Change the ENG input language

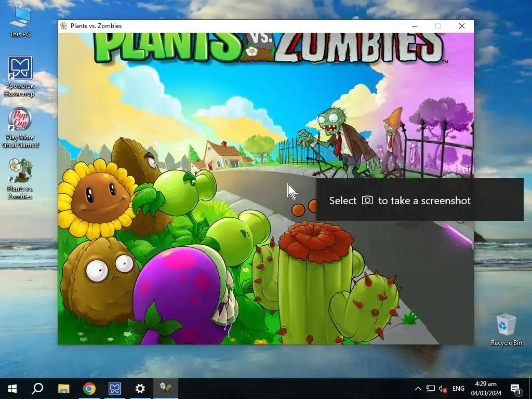[458, 389]
